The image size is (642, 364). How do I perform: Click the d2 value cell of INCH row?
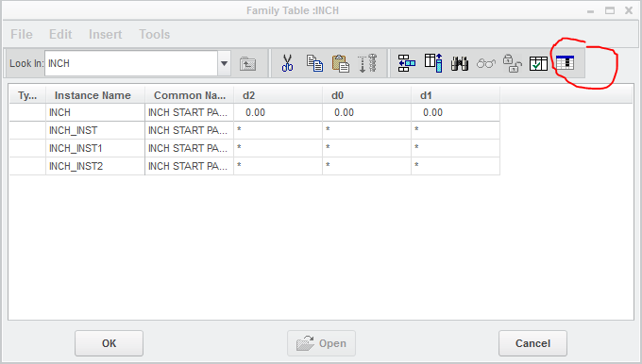pos(278,112)
